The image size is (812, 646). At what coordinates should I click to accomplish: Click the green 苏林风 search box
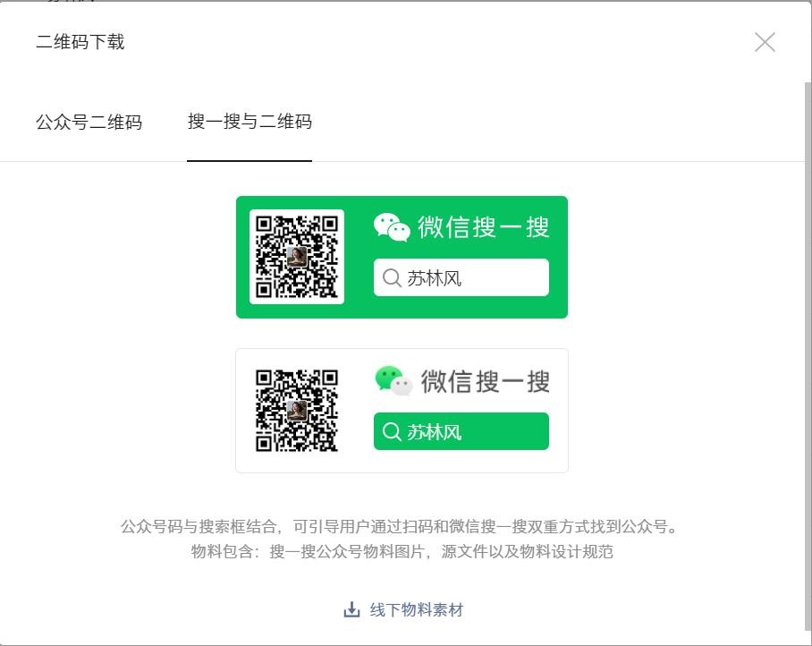(x=461, y=432)
